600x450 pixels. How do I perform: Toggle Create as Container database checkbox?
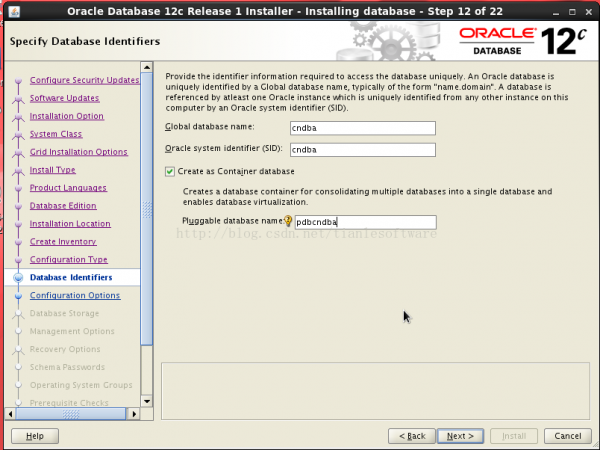pyautogui.click(x=170, y=171)
